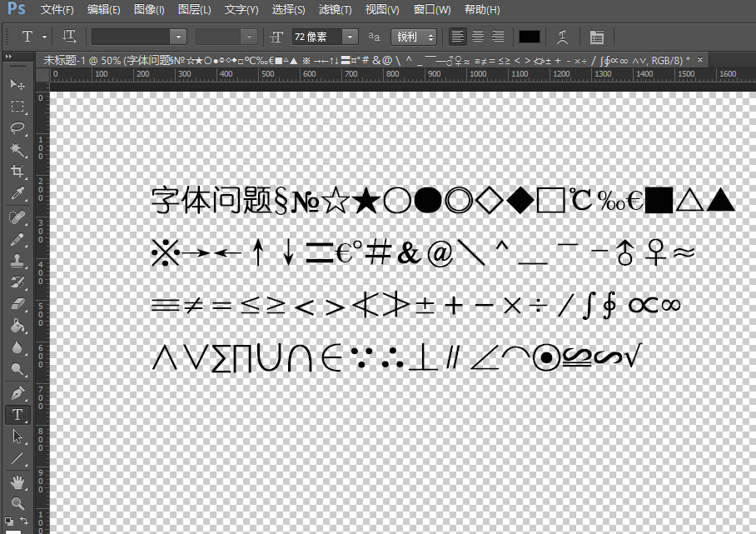
Task: Select the Move tool
Action: pyautogui.click(x=17, y=85)
